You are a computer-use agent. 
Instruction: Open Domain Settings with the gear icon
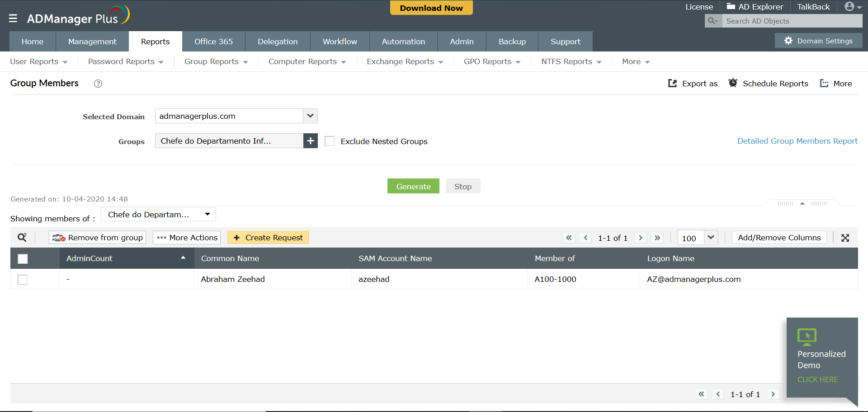click(788, 40)
